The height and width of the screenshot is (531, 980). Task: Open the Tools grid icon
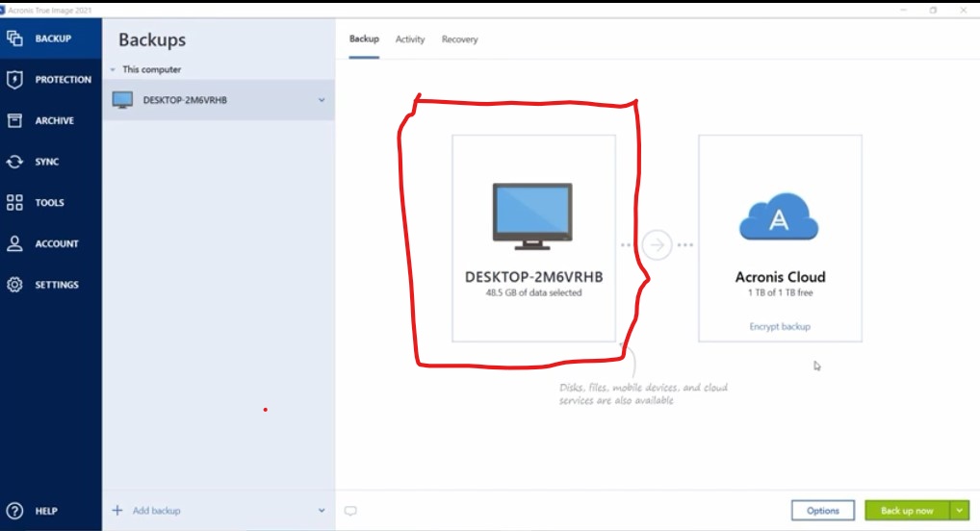tap(14, 202)
